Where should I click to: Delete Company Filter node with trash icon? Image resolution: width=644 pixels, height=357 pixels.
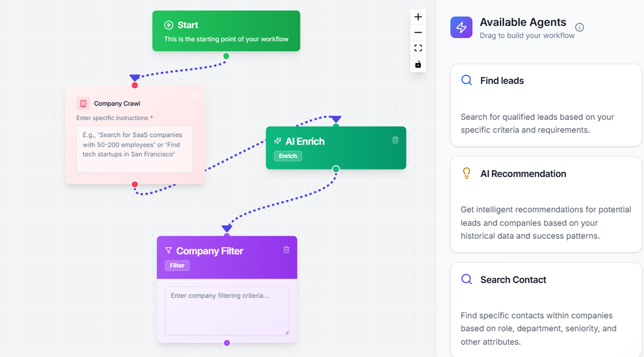click(286, 250)
